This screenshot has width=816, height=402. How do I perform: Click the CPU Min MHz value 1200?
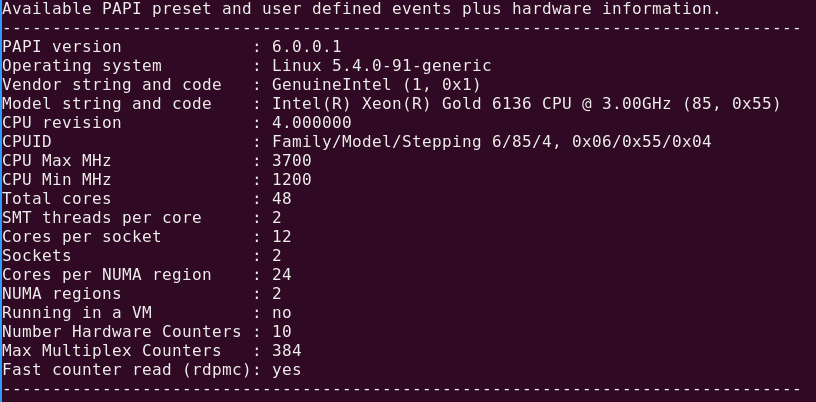(292, 180)
